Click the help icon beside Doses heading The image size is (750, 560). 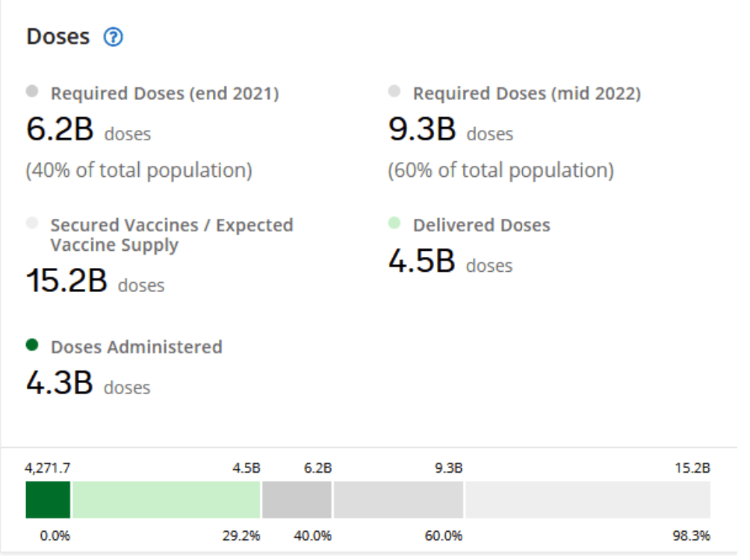pos(113,37)
